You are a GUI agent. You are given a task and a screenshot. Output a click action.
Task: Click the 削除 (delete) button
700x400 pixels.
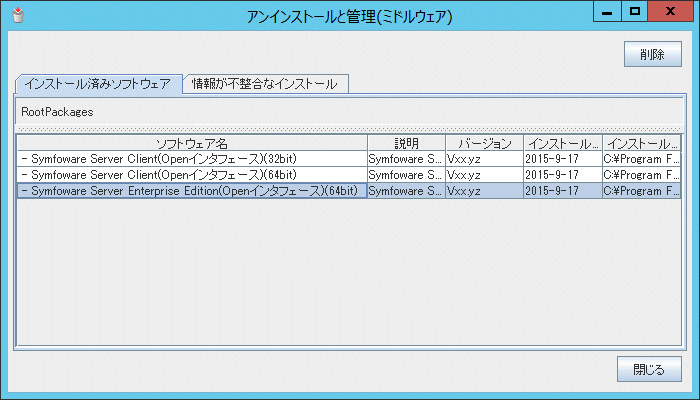[x=653, y=54]
